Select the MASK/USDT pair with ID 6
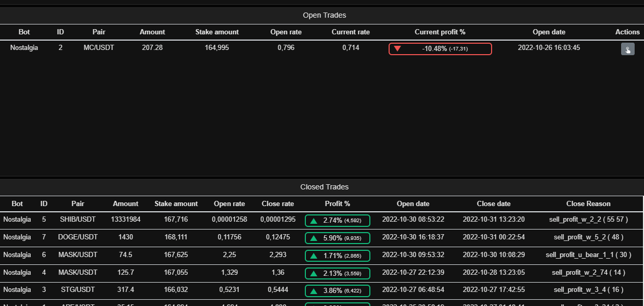Viewport: 644px width, 306px height. point(78,255)
